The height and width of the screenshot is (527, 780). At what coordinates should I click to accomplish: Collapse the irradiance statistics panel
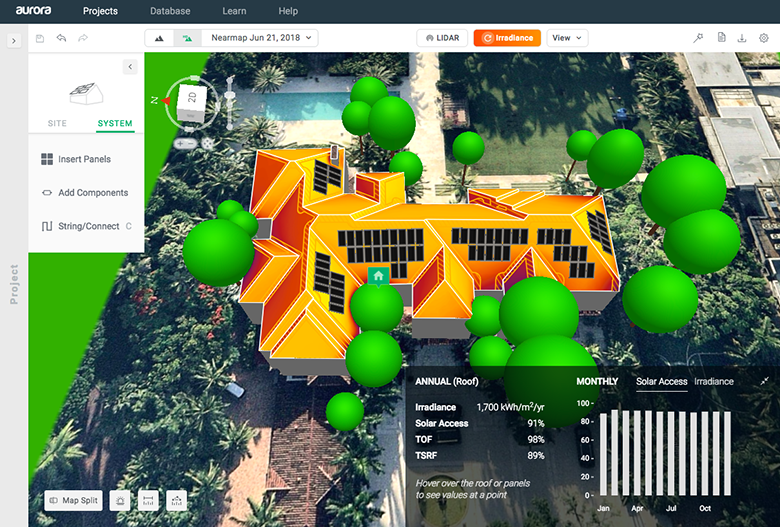click(x=765, y=381)
